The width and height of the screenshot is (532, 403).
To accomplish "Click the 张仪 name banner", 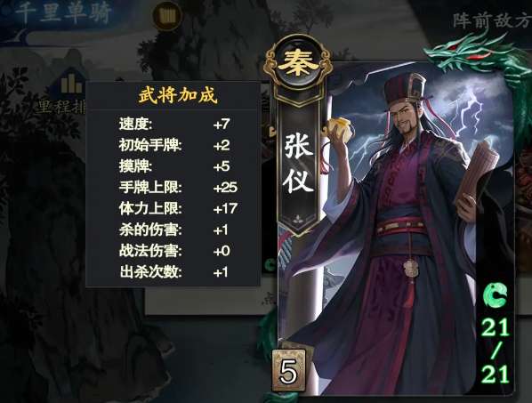I will pyautogui.click(x=298, y=161).
